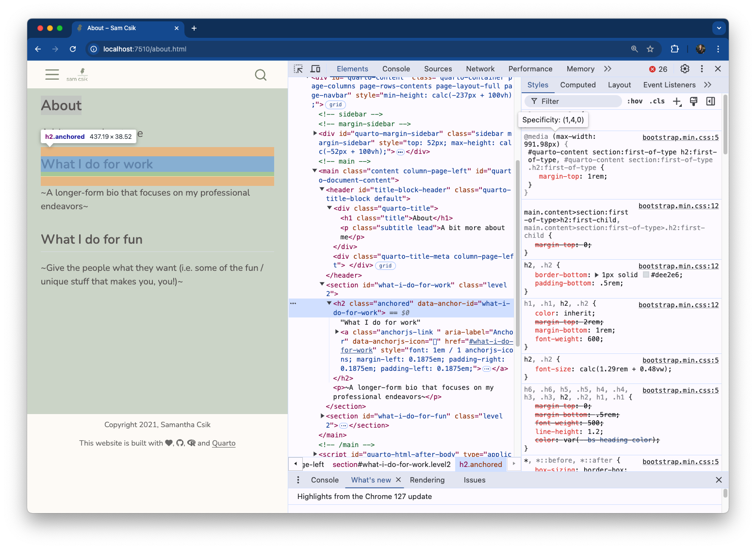Show more DevTools tabs chevron
The height and width of the screenshot is (549, 756).
coord(608,69)
